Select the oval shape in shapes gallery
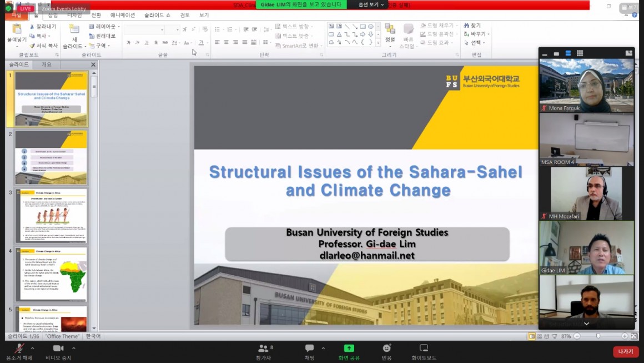The height and width of the screenshot is (363, 644). coord(370,26)
